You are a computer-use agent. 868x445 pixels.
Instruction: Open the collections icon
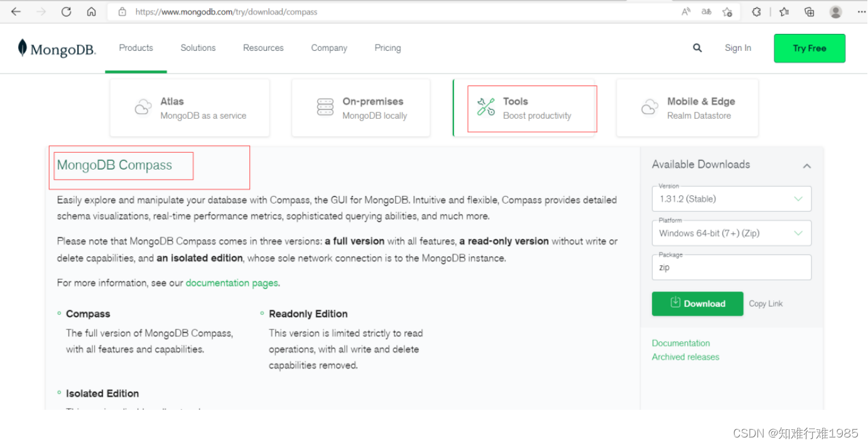click(809, 12)
